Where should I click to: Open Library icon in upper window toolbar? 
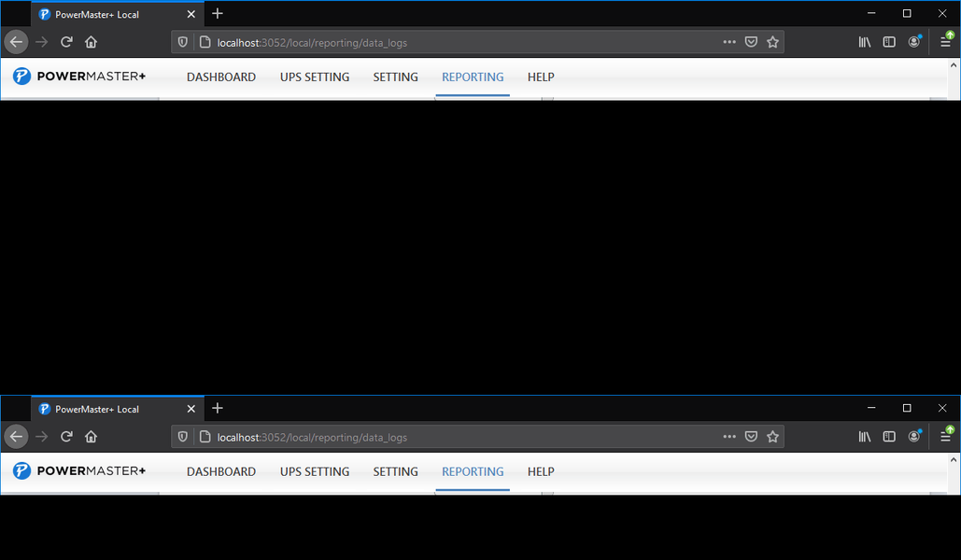click(864, 42)
